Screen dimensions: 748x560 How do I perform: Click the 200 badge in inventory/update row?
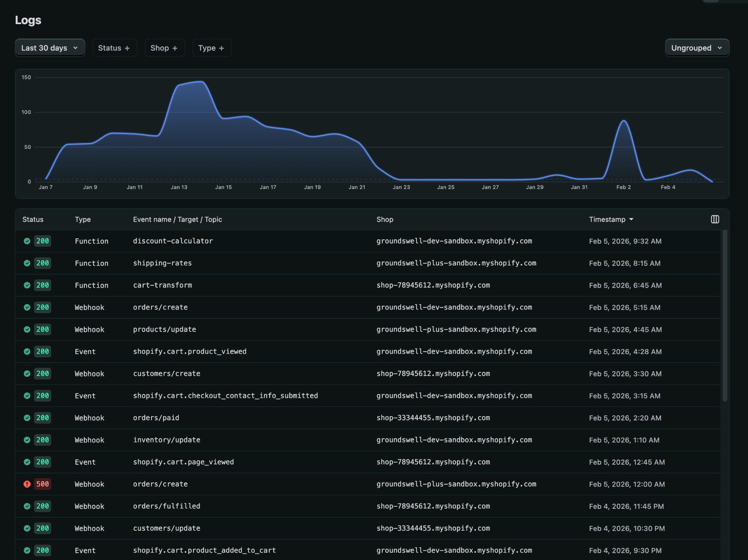[x=42, y=440]
